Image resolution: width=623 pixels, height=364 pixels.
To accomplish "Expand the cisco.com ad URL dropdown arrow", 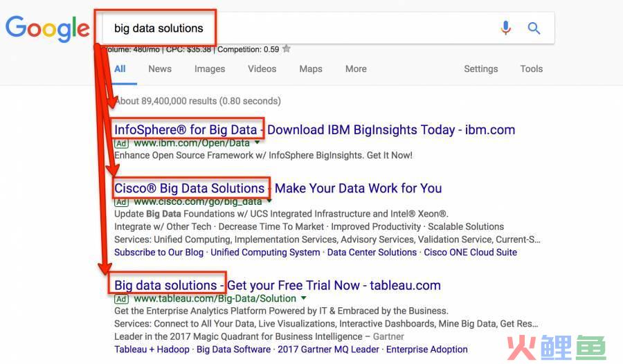I will point(269,201).
